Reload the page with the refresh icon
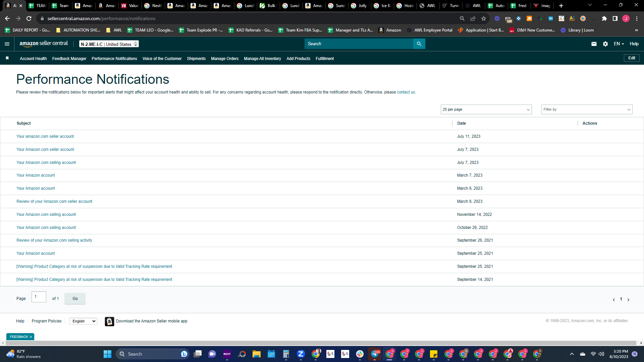 click(x=29, y=18)
